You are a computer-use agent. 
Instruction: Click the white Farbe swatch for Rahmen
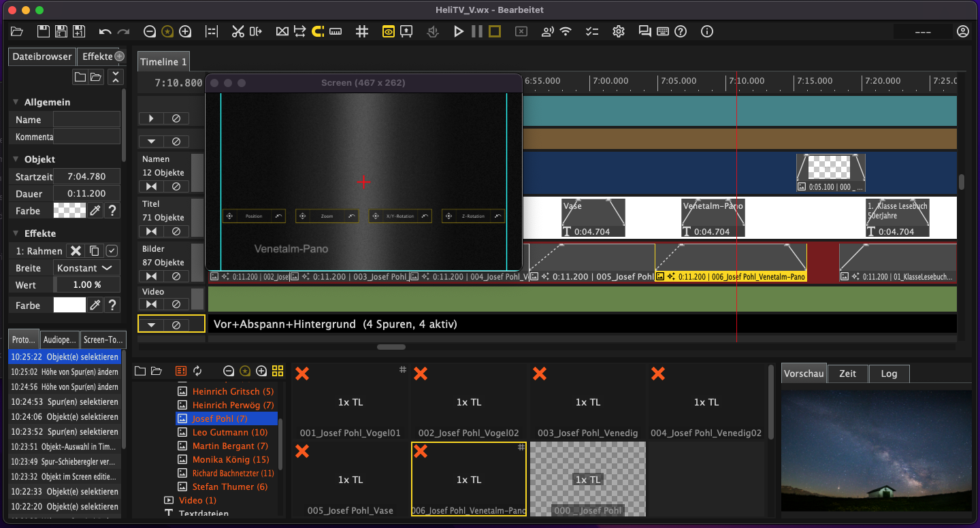pyautogui.click(x=70, y=306)
